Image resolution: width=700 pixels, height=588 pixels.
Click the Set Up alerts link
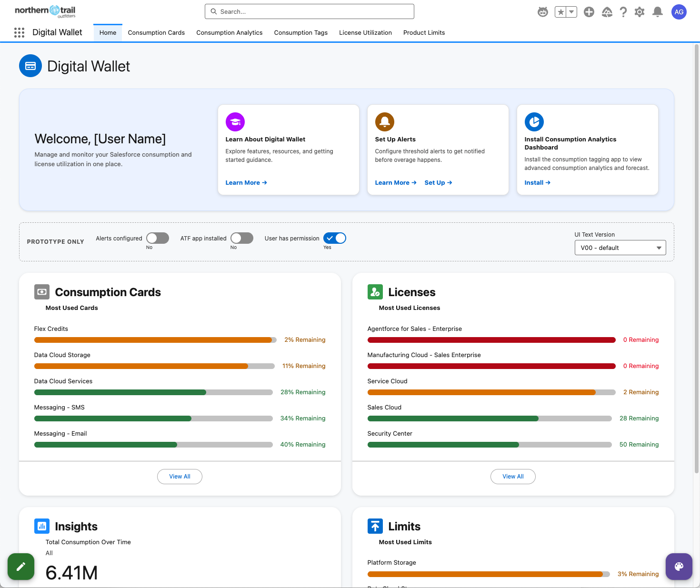(x=438, y=182)
